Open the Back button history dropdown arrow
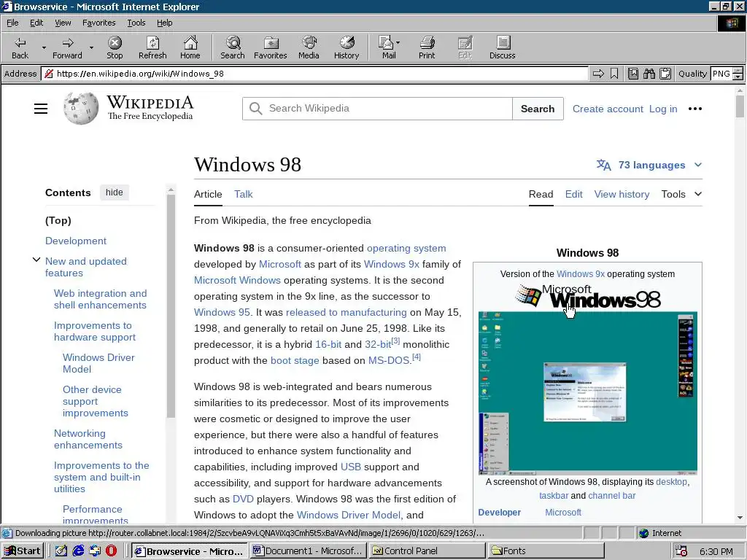The height and width of the screenshot is (560, 747). coord(44,47)
